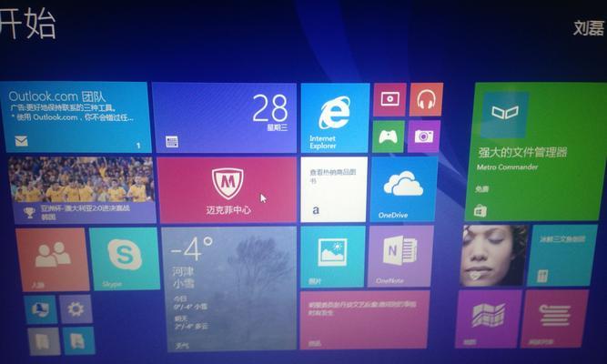
Task: Open the PC settings gear tile
Action: (x=76, y=308)
